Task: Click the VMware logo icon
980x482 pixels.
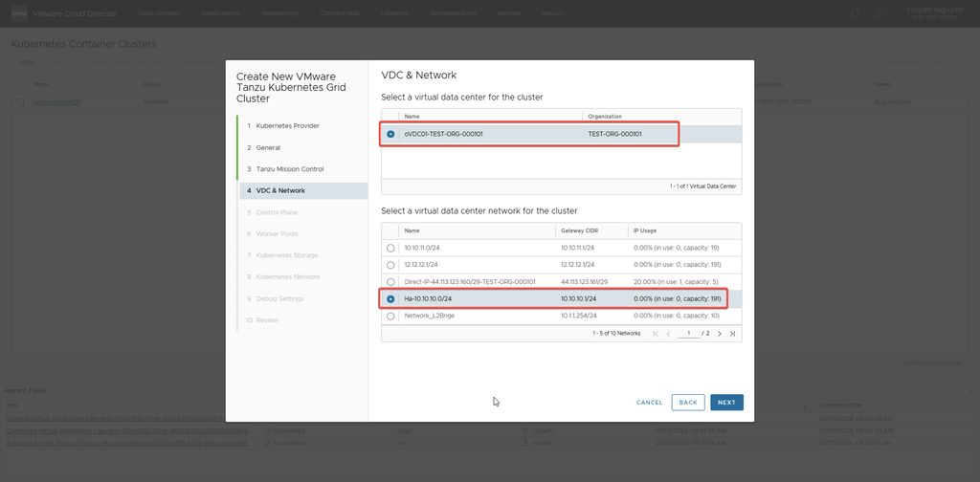Action: point(16,13)
